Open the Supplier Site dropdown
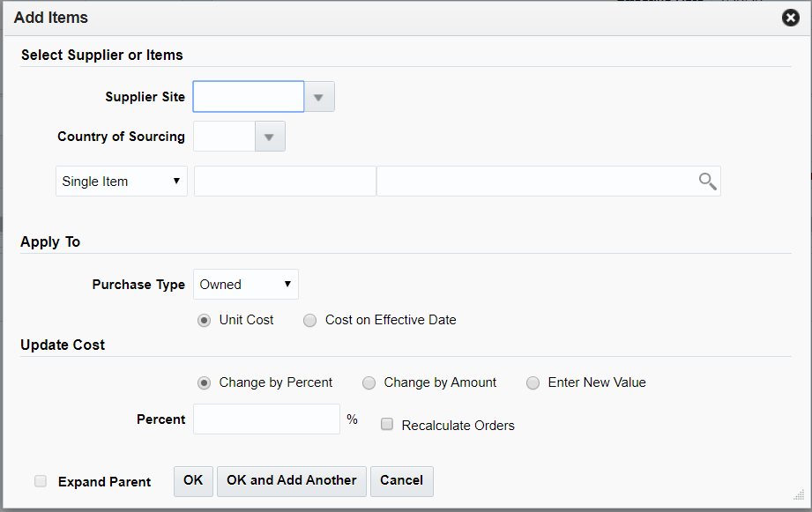Image resolution: width=812 pixels, height=512 pixels. tap(318, 96)
